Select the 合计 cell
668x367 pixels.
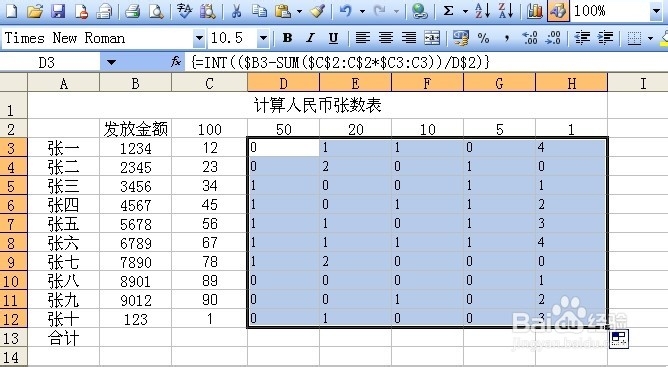pos(63,338)
